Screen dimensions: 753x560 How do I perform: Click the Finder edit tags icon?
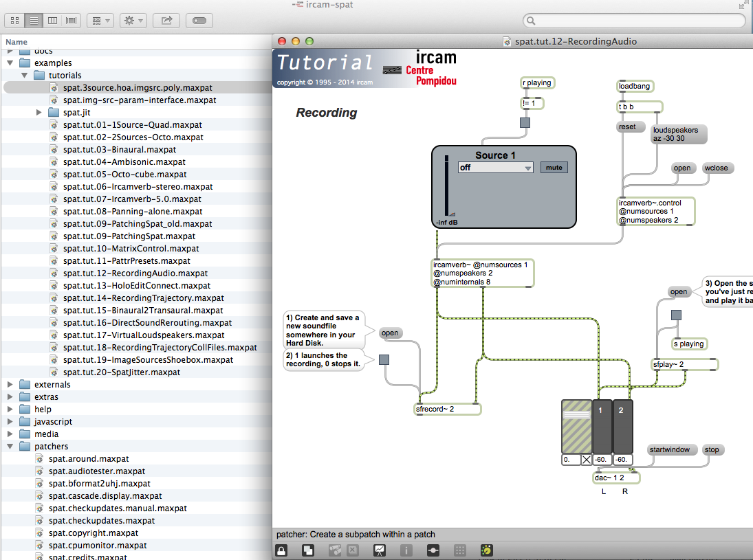(x=199, y=21)
